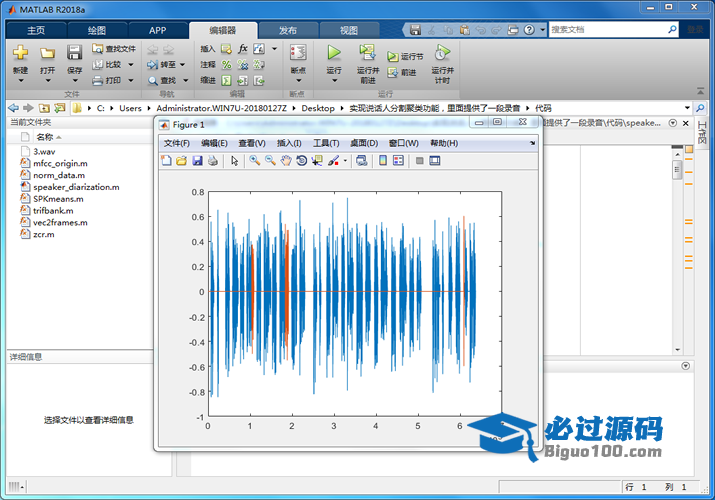Viewport: 715px width, 500px height.
Task: Click the Save figure disk icon
Action: (x=197, y=160)
